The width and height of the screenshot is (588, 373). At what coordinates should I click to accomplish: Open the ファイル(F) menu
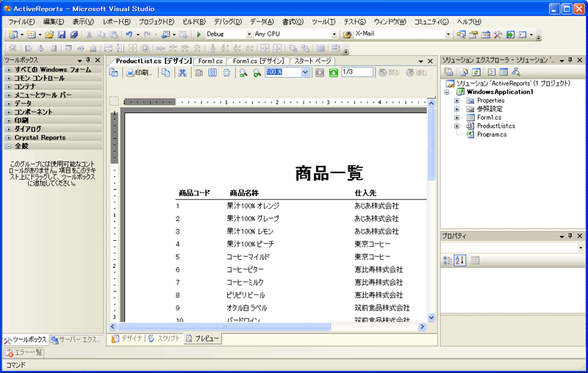point(21,22)
